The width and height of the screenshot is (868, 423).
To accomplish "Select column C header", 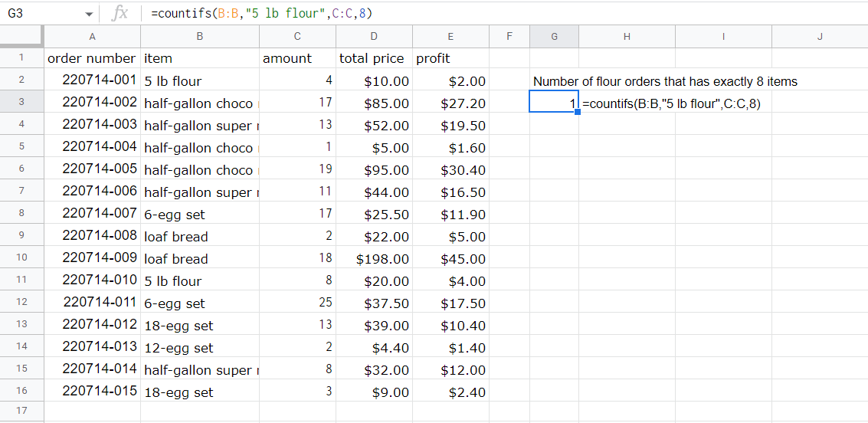I will pyautogui.click(x=297, y=37).
